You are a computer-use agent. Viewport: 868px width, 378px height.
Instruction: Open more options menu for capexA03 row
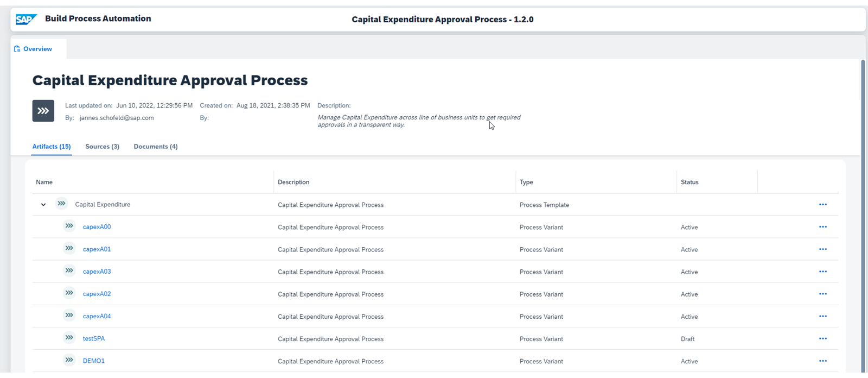coord(823,272)
